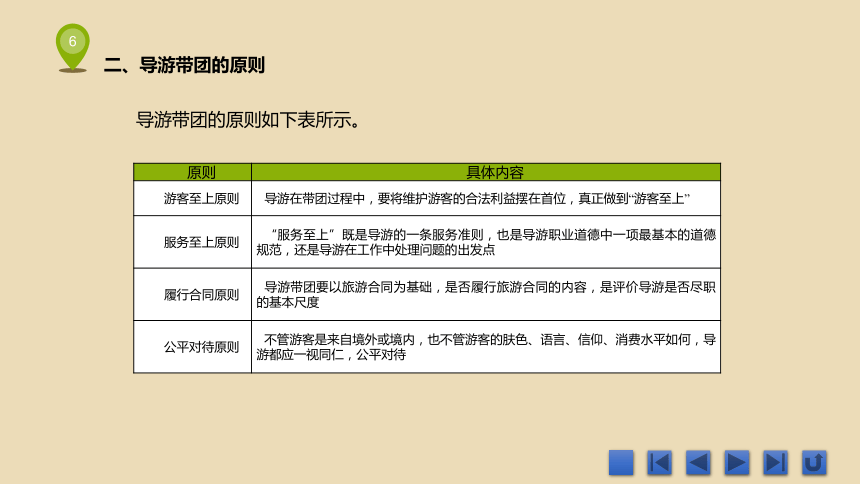Screen dimensions: 860x484
Task: Click the green location pin numbered 6
Action: pyautogui.click(x=72, y=47)
